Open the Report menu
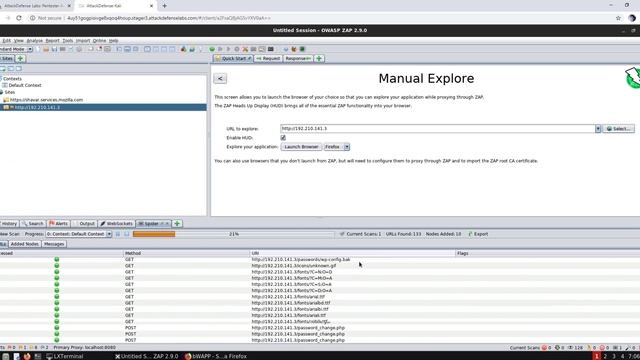The height and width of the screenshot is (360, 640). coord(52,41)
